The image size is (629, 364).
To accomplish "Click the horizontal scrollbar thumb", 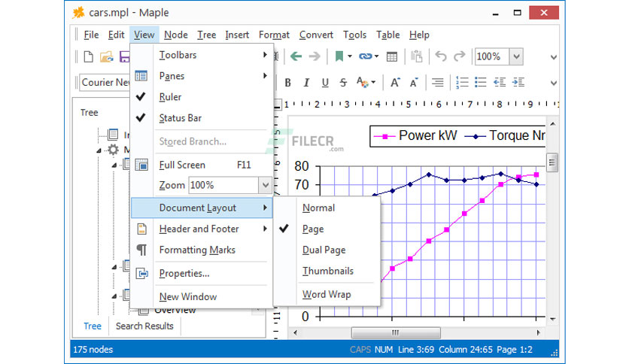I will pos(396,332).
